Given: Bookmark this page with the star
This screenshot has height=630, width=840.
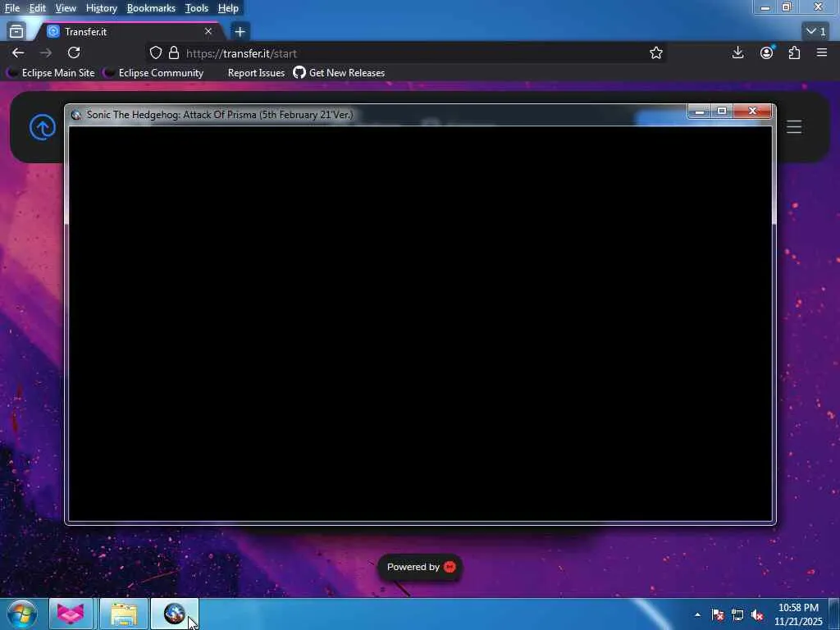Looking at the screenshot, I should point(656,53).
